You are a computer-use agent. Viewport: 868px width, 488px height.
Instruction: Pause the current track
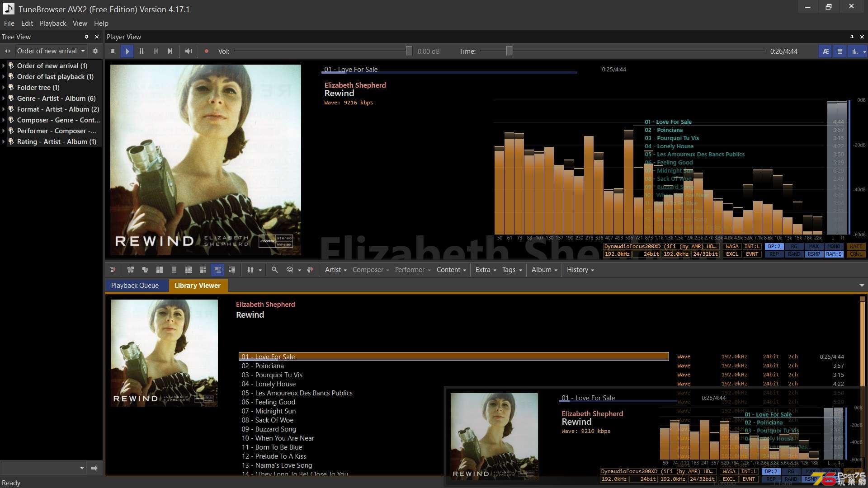click(142, 52)
